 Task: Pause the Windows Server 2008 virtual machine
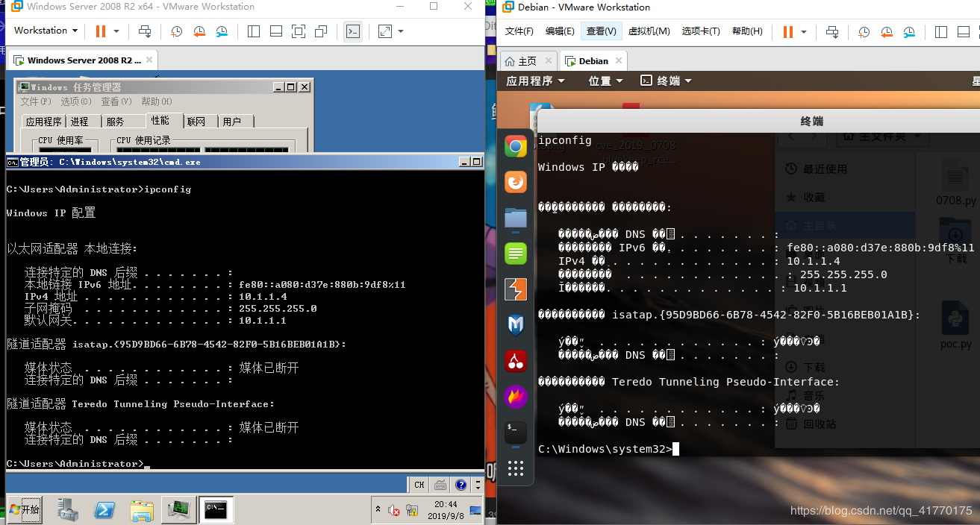101,31
